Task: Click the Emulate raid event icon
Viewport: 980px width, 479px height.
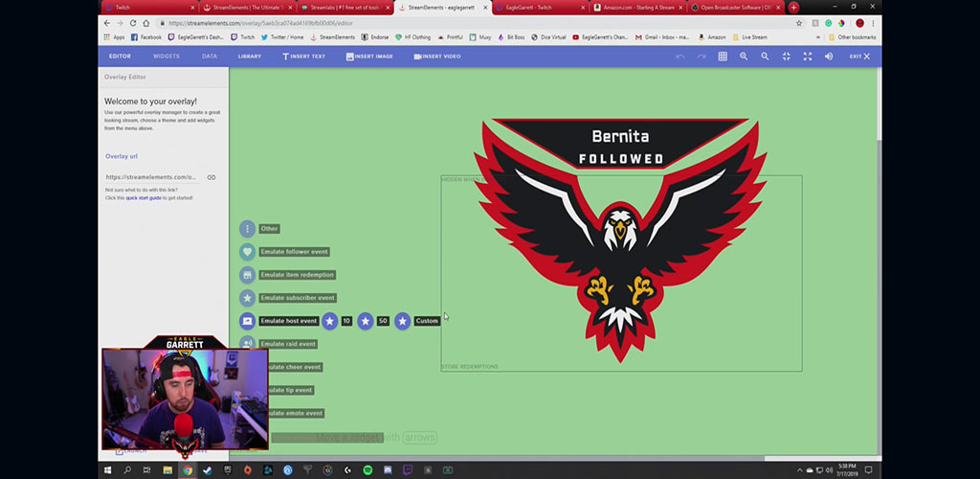Action: coord(248,343)
